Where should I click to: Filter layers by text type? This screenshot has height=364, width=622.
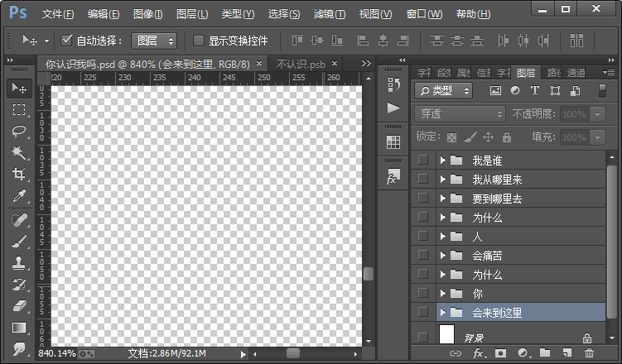pyautogui.click(x=535, y=91)
